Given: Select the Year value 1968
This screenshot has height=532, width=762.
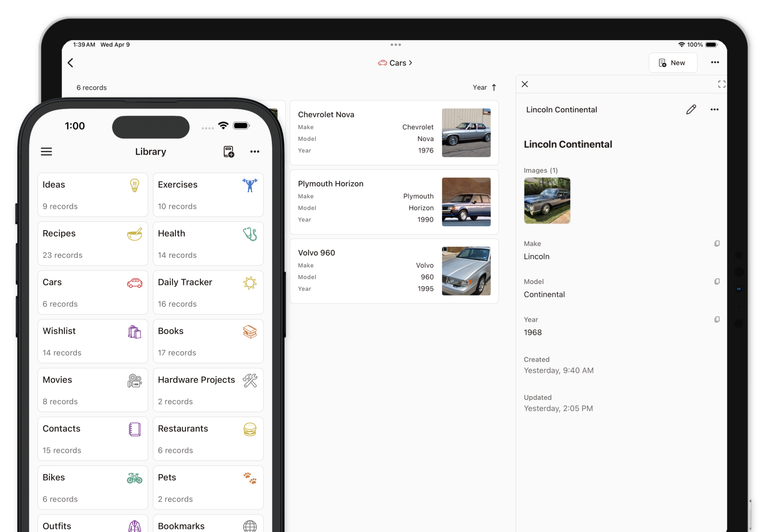Looking at the screenshot, I should pos(533,332).
